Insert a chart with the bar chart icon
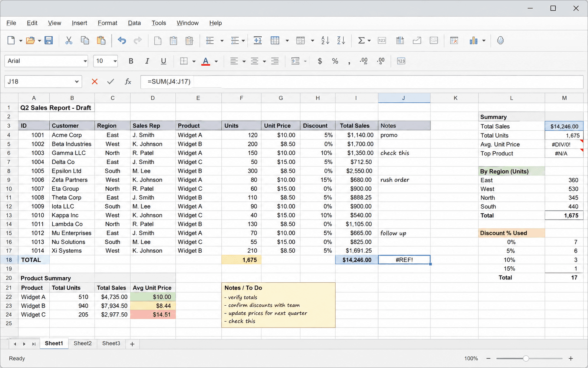The image size is (588, 368). [x=473, y=40]
